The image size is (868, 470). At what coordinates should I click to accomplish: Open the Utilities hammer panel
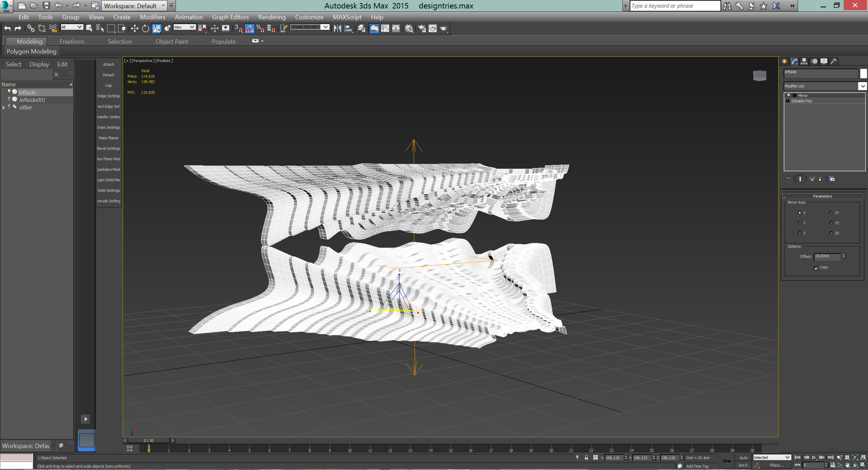point(834,61)
